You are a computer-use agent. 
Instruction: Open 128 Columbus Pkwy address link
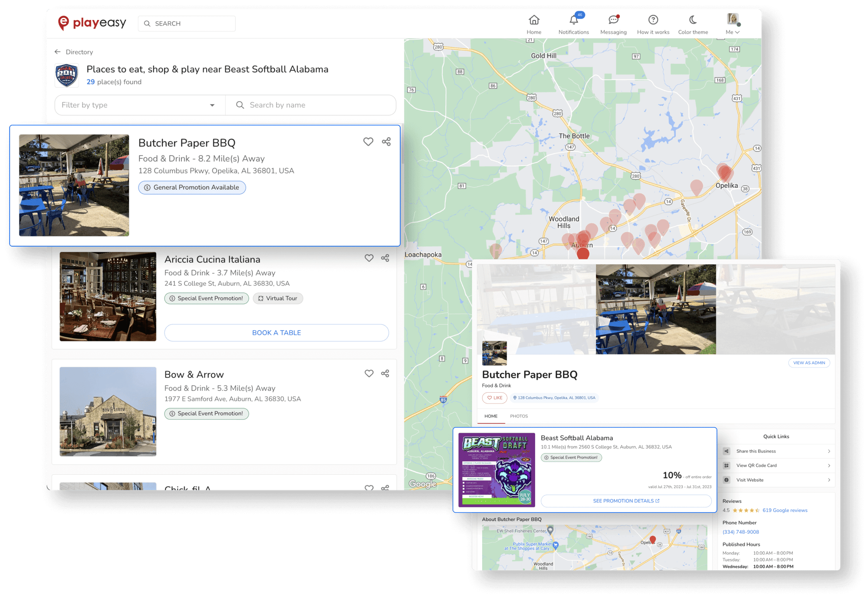tap(554, 398)
